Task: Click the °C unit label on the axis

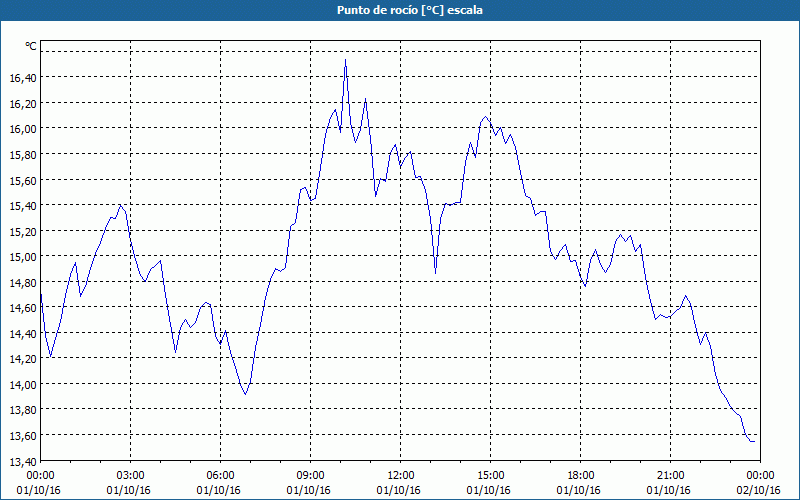Action: (x=31, y=46)
